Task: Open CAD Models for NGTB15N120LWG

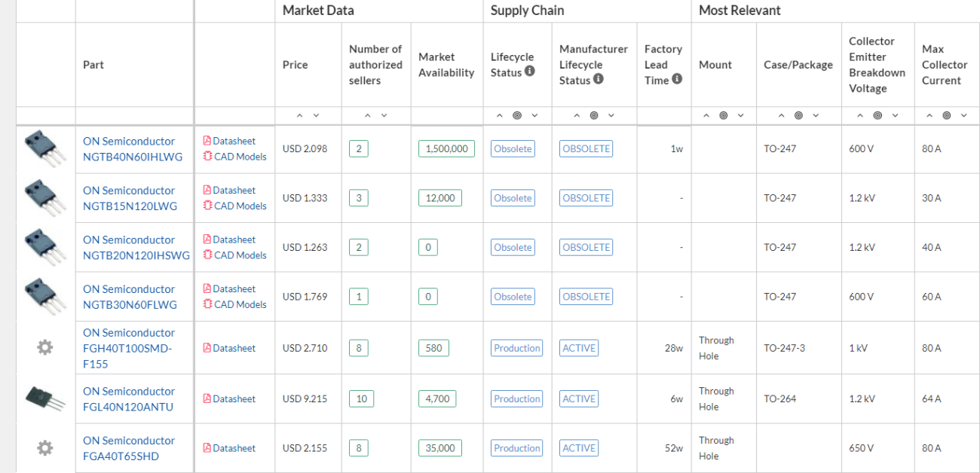Action: pyautogui.click(x=234, y=206)
